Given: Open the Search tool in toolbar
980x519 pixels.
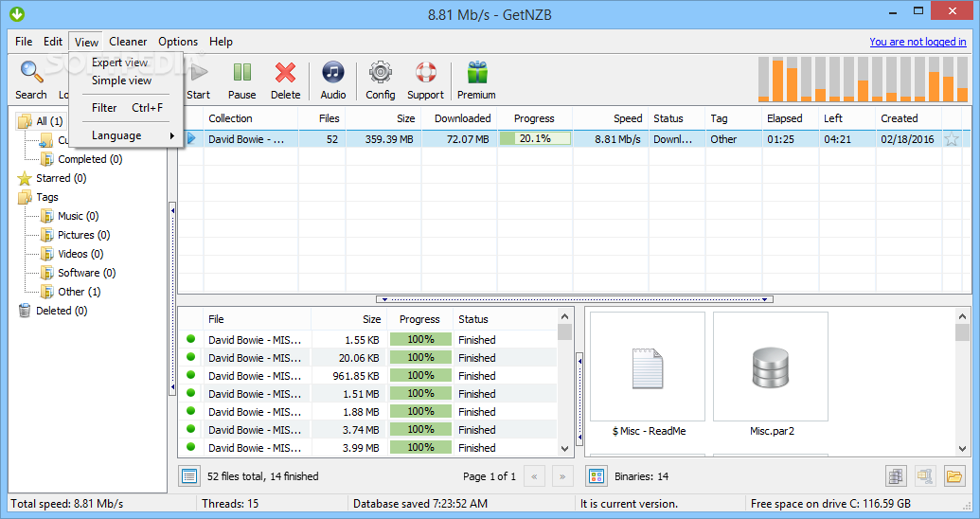Looking at the screenshot, I should [x=30, y=80].
